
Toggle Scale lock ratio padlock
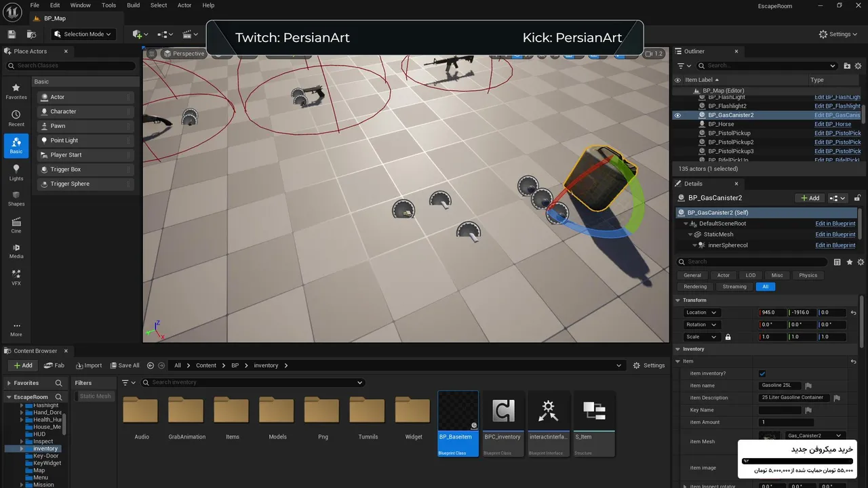point(728,337)
